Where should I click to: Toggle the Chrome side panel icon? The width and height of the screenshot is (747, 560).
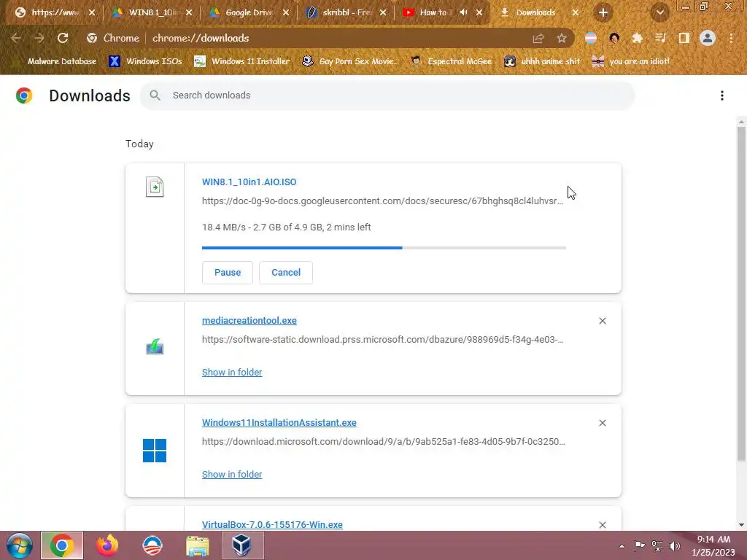tap(684, 38)
